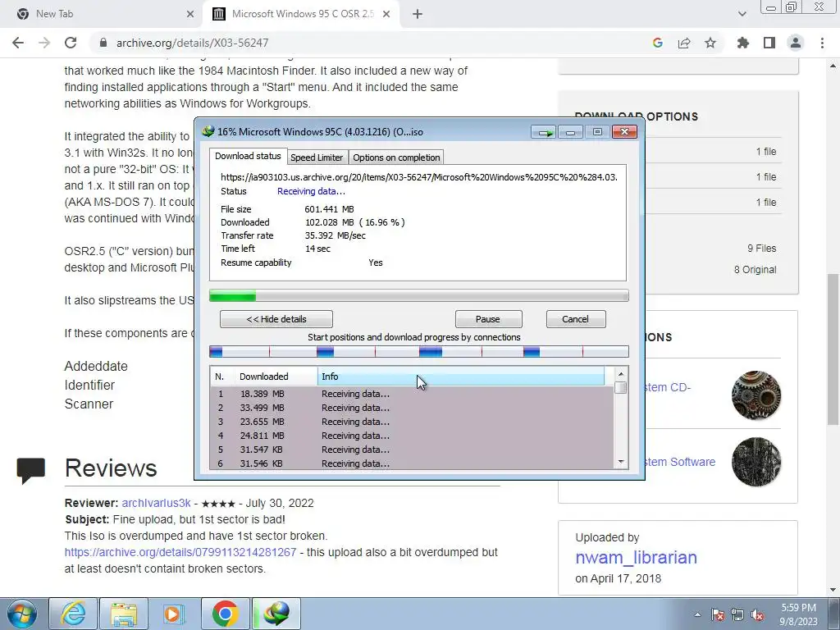This screenshot has height=630, width=840.
Task: Click the connections list scroll-down arrow
Action: tap(621, 462)
